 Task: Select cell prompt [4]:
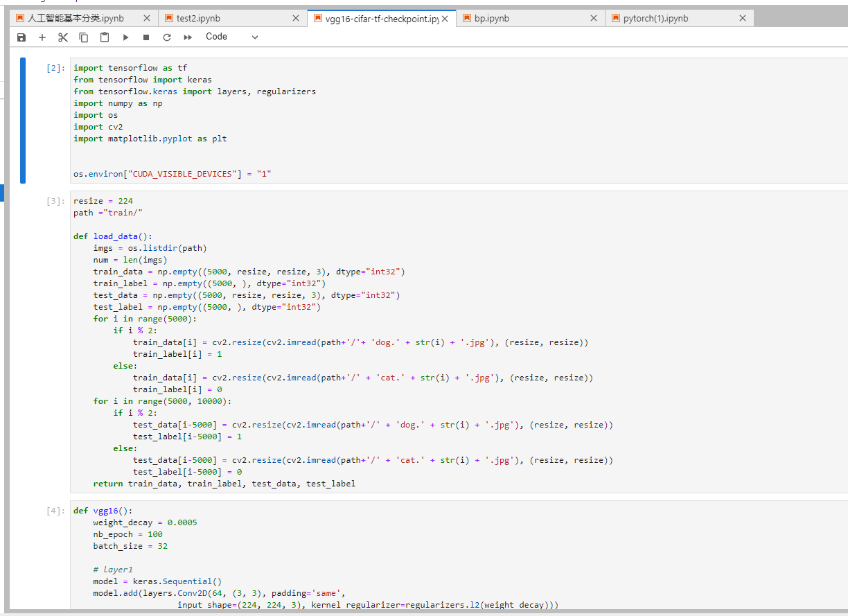click(55, 511)
